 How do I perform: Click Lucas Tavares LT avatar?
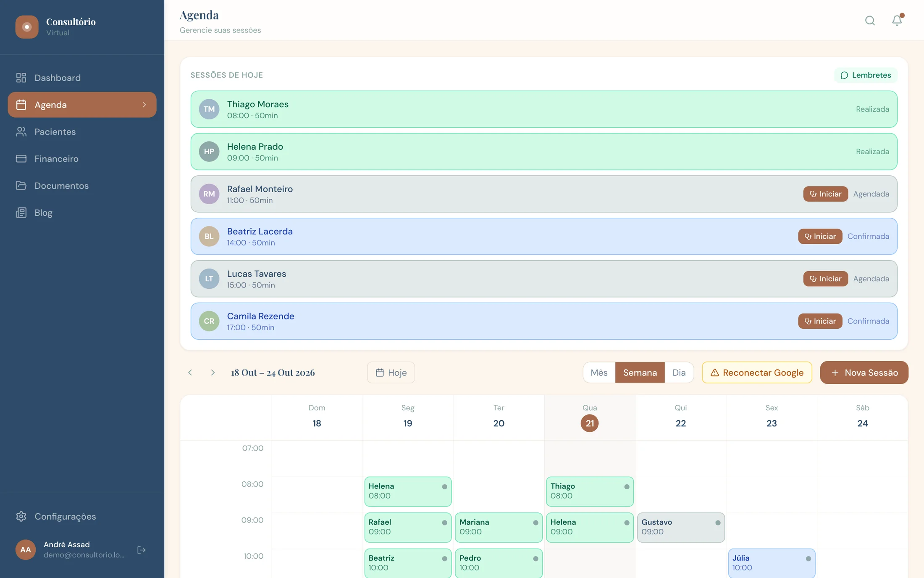209,279
